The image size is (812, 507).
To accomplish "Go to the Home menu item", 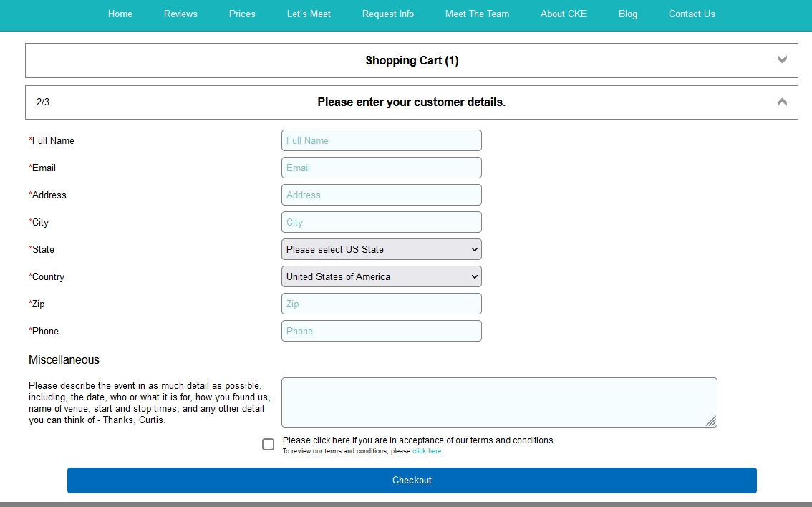I will point(120,14).
